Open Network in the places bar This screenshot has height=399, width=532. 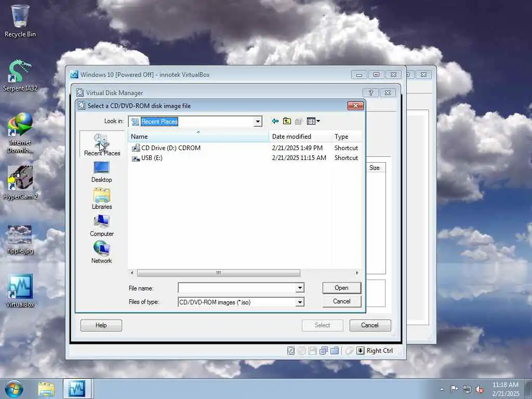(101, 252)
